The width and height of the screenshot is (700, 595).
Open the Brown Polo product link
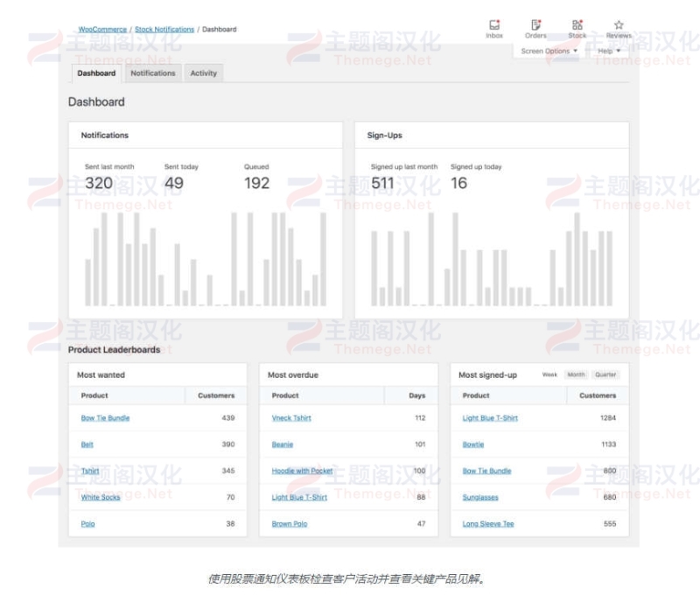click(290, 523)
